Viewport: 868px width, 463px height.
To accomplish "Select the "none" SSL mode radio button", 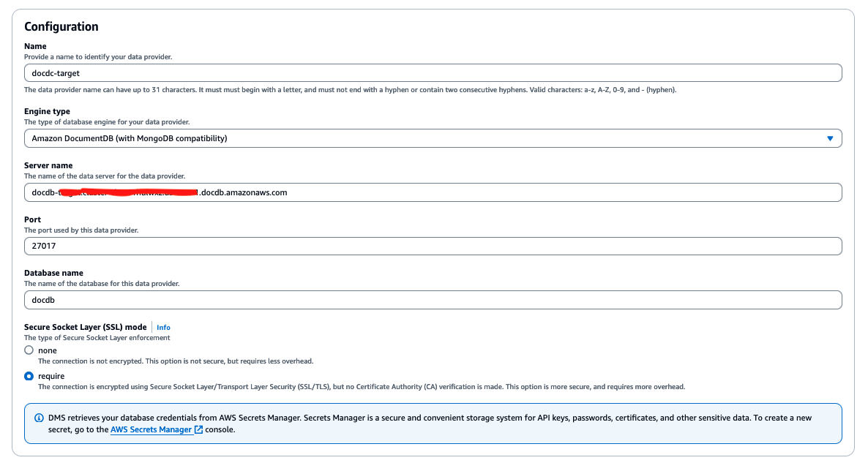I will pyautogui.click(x=29, y=350).
